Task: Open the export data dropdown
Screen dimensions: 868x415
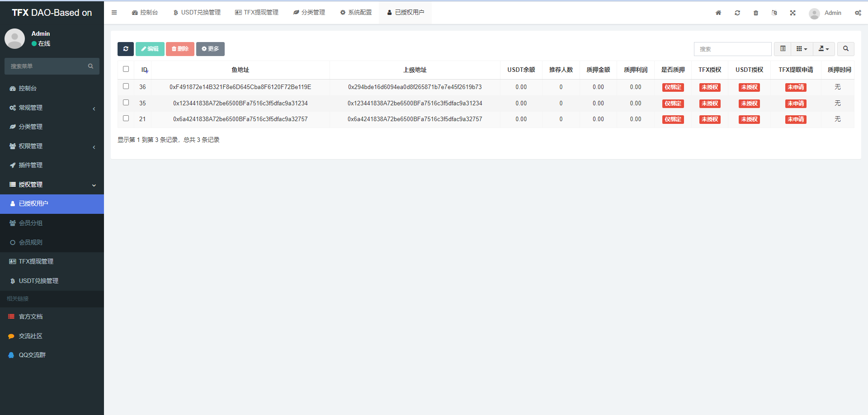Action: pos(824,49)
